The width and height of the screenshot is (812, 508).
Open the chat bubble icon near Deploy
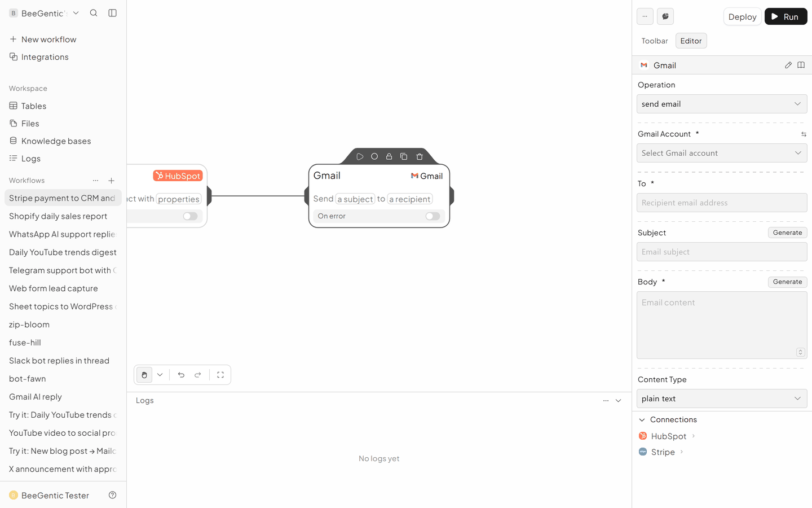(665, 16)
